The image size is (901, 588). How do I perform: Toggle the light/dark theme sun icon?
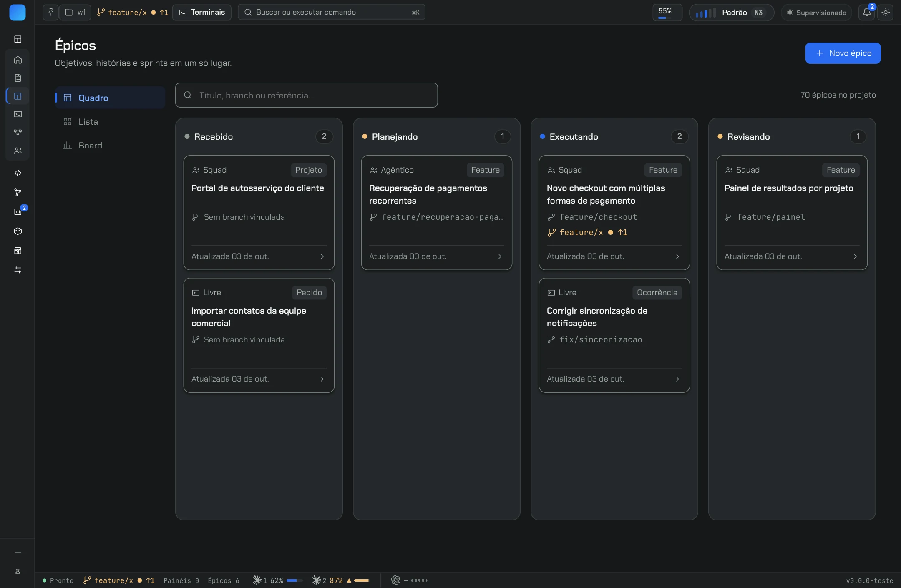click(x=886, y=13)
